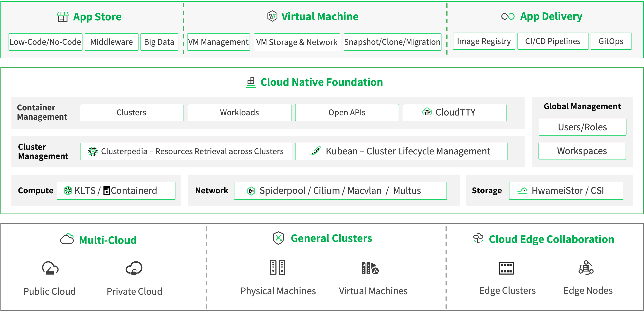Screen dimensions: 644x312
Task: Click the Public Cloud icon
Action: click(x=50, y=268)
